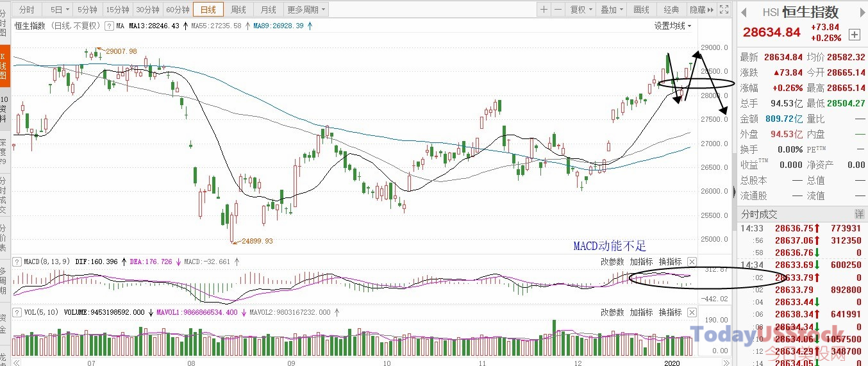Image resolution: width=868 pixels, height=366 pixels.
Task: Click 画线 drawing tool button
Action: (641, 10)
